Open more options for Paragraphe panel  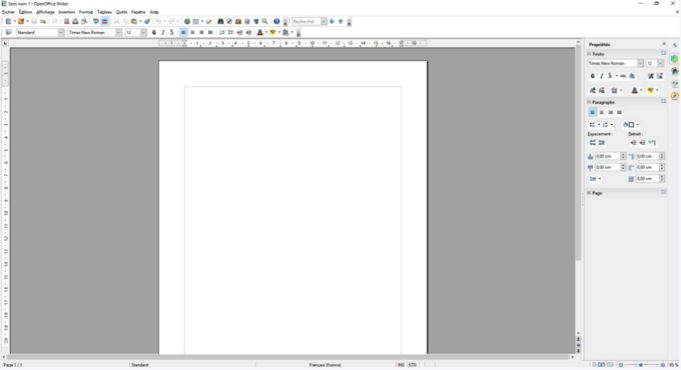[x=663, y=101]
